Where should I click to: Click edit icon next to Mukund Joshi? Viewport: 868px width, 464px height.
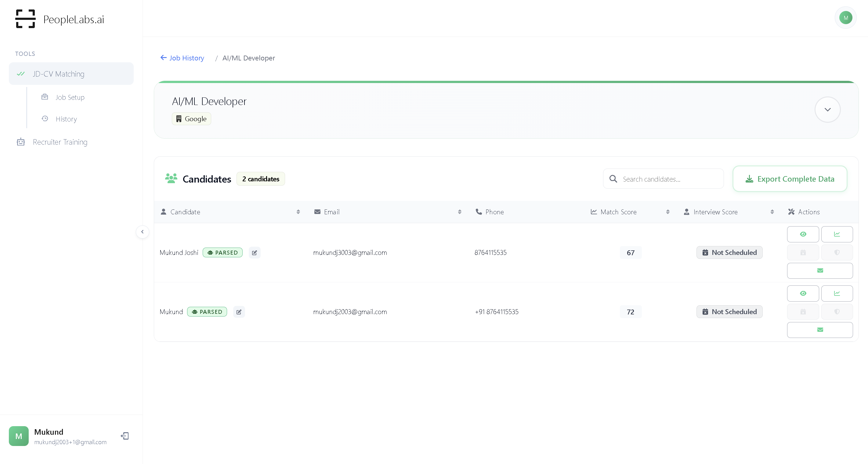click(x=255, y=253)
